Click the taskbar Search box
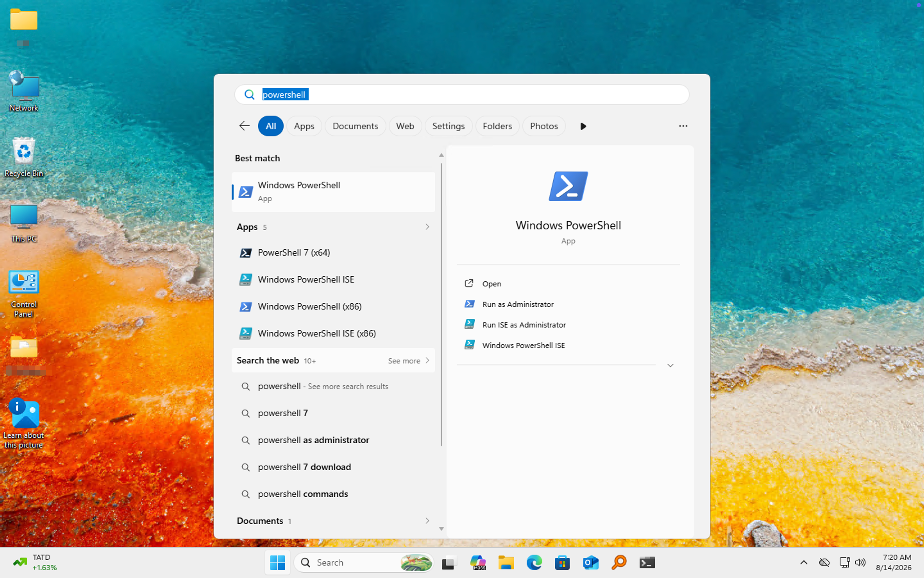Screen dimensions: 924x578 (x=364, y=563)
